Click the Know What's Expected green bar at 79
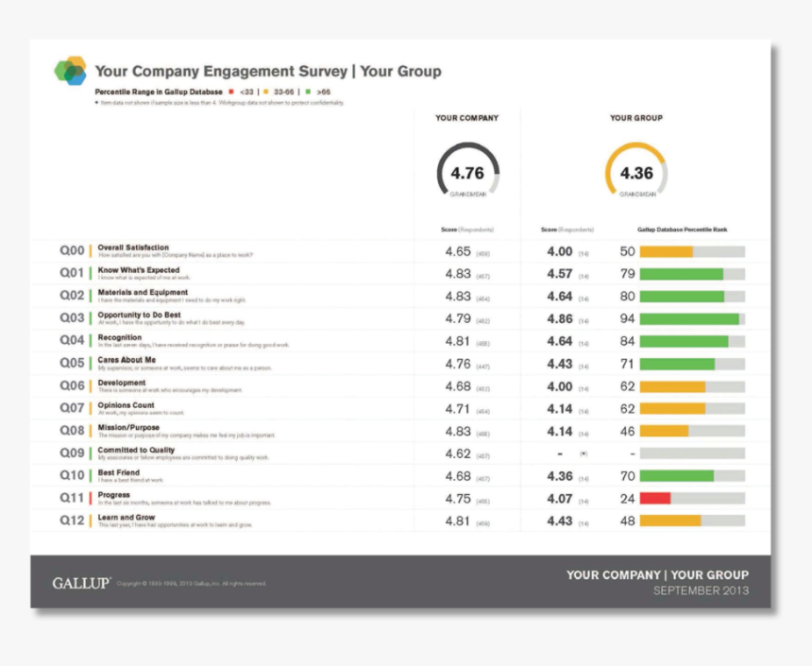Image resolution: width=812 pixels, height=666 pixels. (x=692, y=274)
